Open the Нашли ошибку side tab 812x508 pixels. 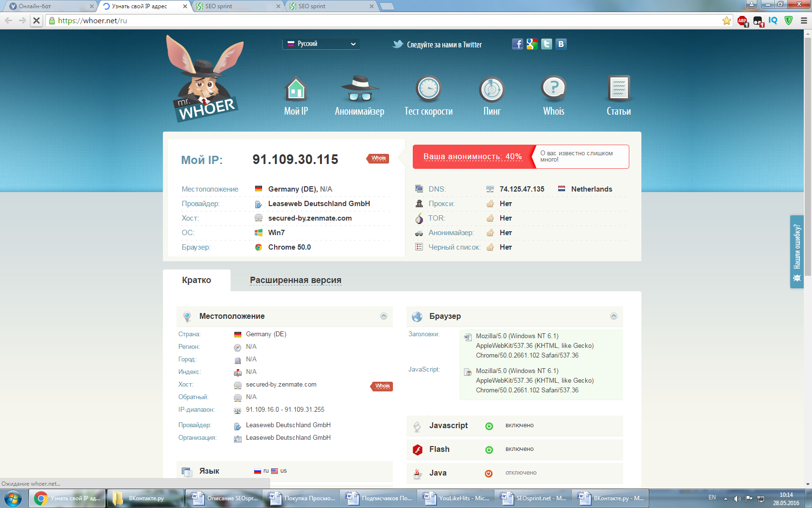797,252
